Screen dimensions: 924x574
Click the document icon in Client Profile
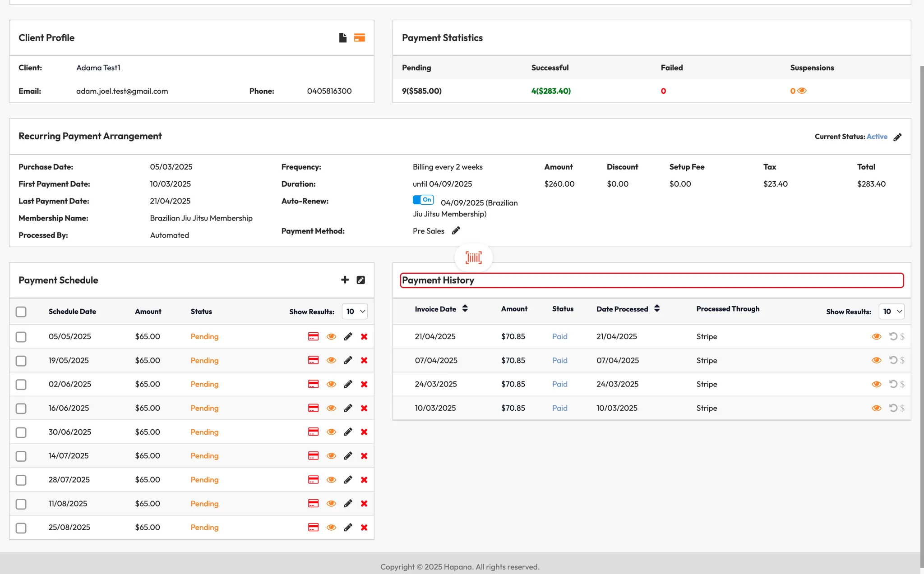coord(343,38)
